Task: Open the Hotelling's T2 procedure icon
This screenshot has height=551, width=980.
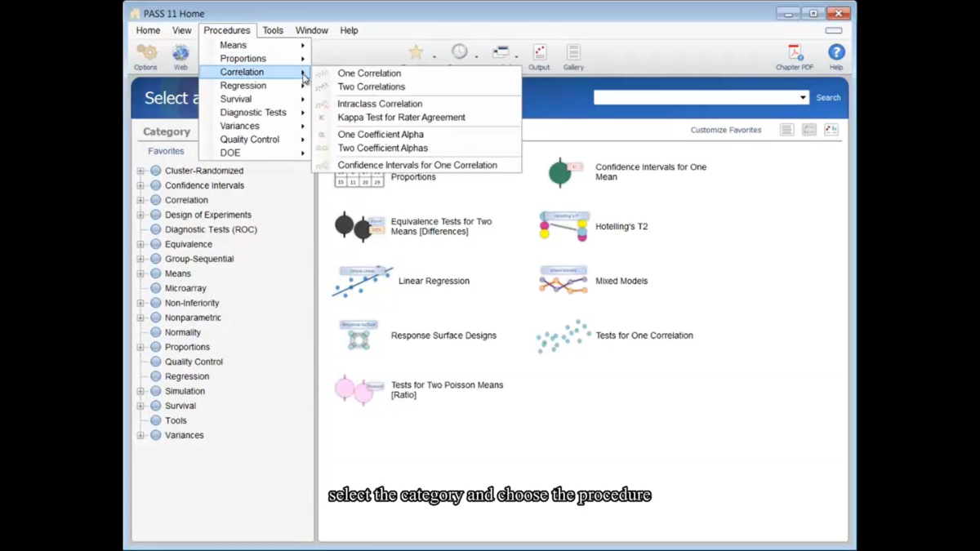Action: click(563, 226)
